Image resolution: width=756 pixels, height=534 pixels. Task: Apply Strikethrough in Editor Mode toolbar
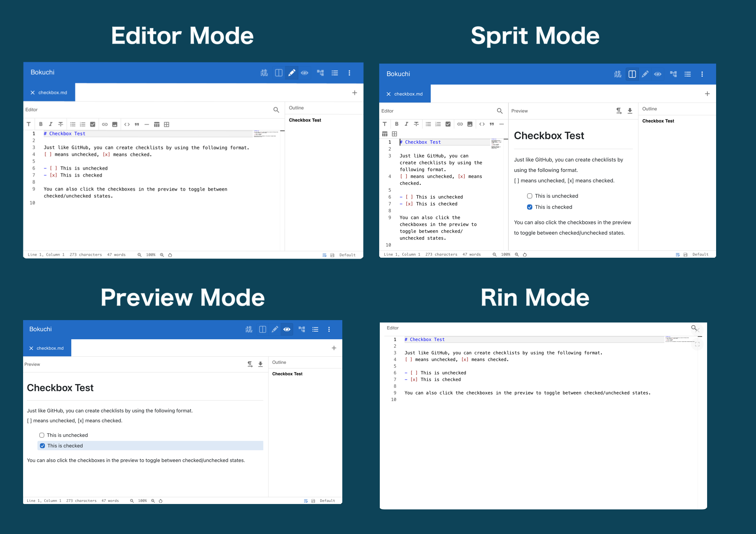[x=61, y=124]
